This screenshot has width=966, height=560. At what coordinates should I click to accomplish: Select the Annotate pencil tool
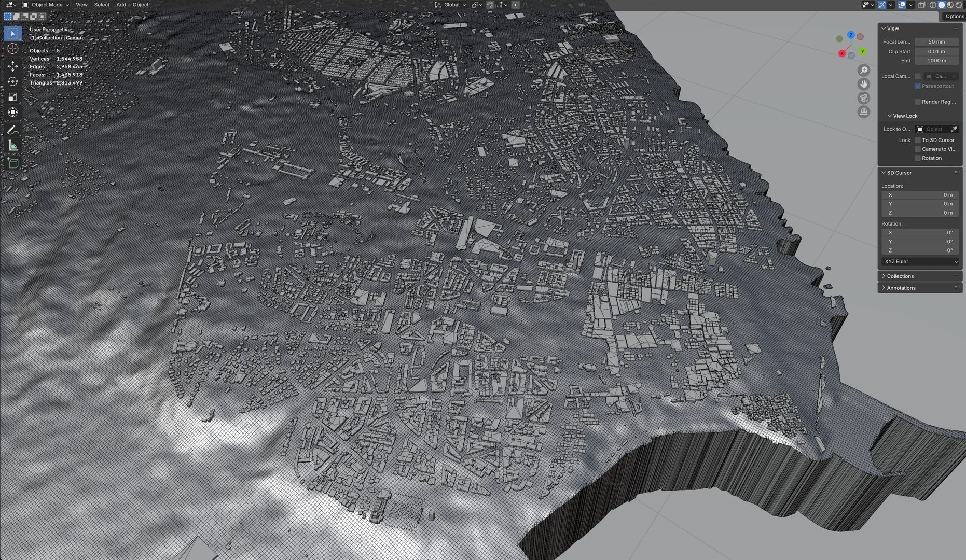point(13,130)
